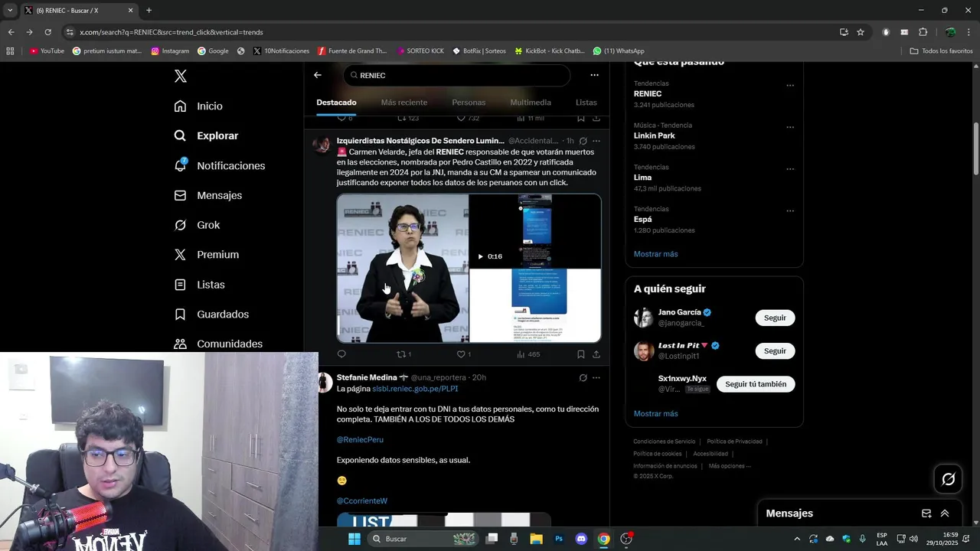
Task: Open Listas in the sidebar
Action: tap(199, 285)
